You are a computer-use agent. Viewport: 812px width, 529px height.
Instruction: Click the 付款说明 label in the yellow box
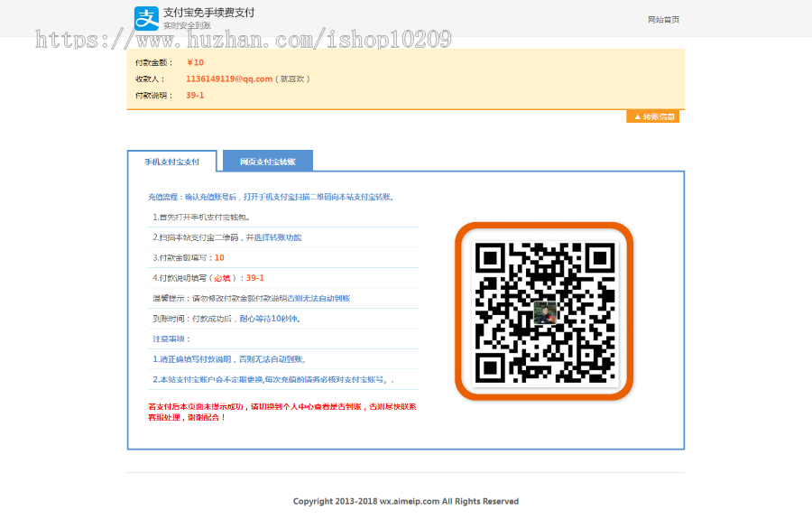(153, 96)
